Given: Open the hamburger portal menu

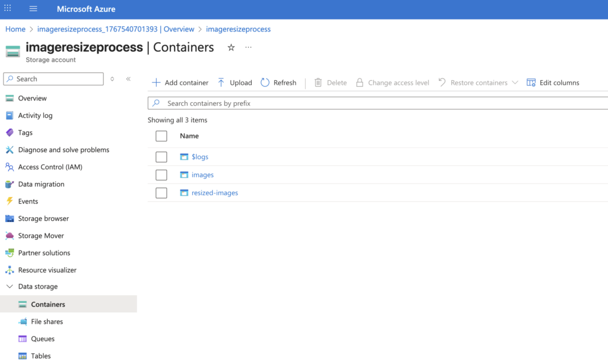Looking at the screenshot, I should (x=33, y=9).
